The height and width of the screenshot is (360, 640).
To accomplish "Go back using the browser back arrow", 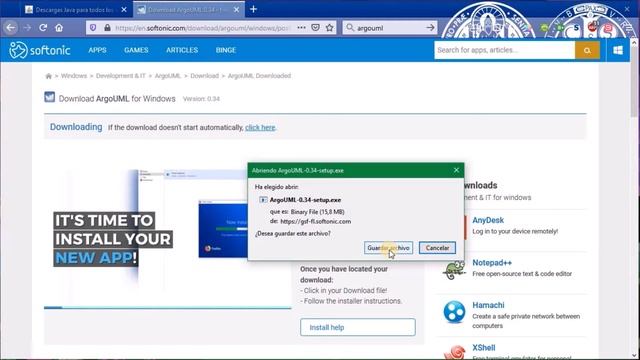I will point(11,28).
